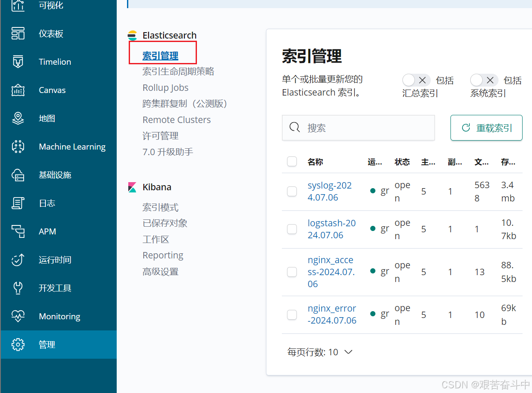
Task: Open the 仪表板 dashboard icon
Action: coord(18,33)
